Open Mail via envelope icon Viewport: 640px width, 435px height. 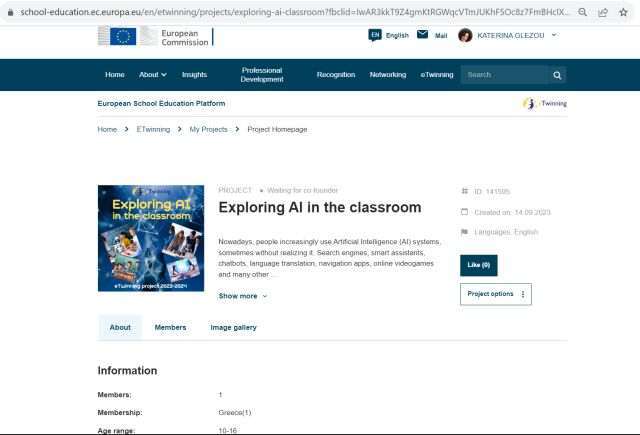(423, 35)
